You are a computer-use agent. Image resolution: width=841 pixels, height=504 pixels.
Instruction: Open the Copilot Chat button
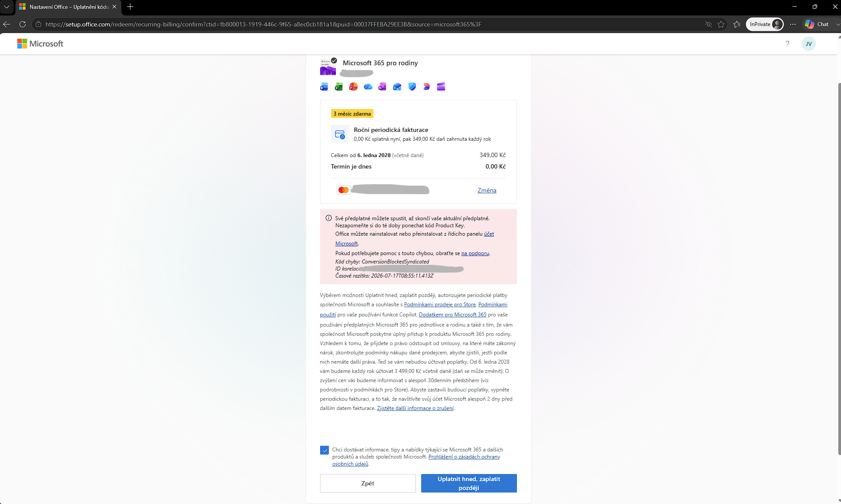(x=817, y=24)
